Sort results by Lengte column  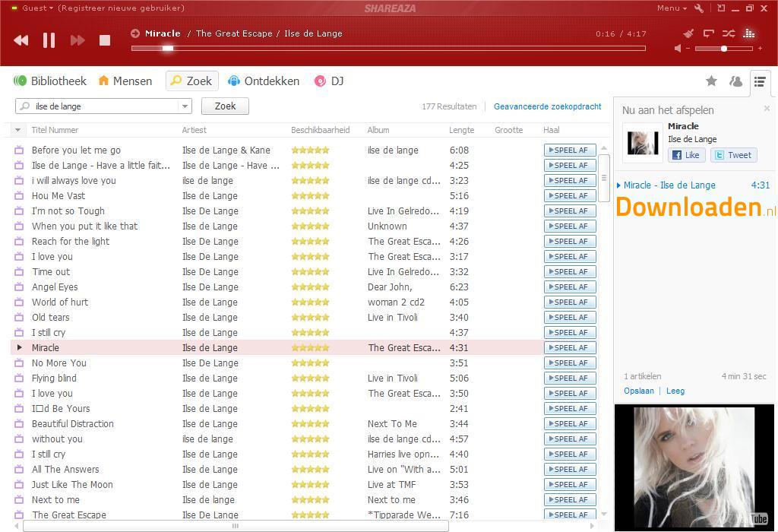461,130
